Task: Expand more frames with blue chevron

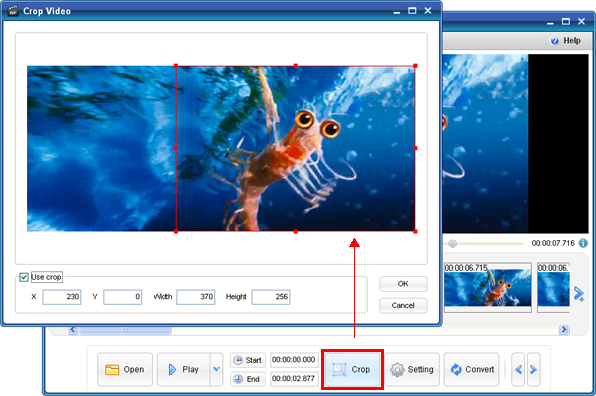Action: pyautogui.click(x=579, y=294)
